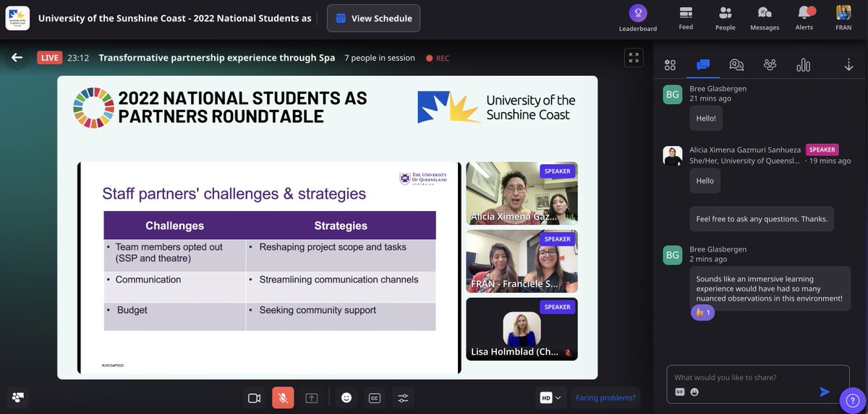Click the LIVE status badge
The height and width of the screenshot is (414, 868).
49,58
